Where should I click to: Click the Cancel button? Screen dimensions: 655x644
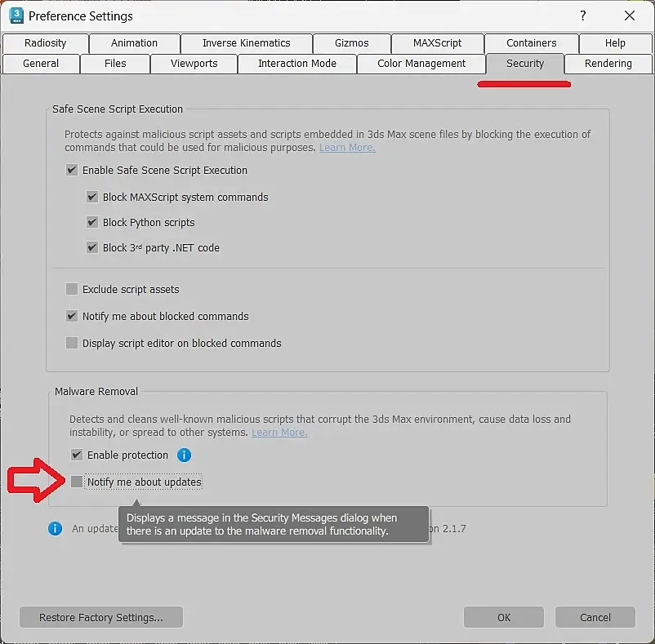click(595, 617)
